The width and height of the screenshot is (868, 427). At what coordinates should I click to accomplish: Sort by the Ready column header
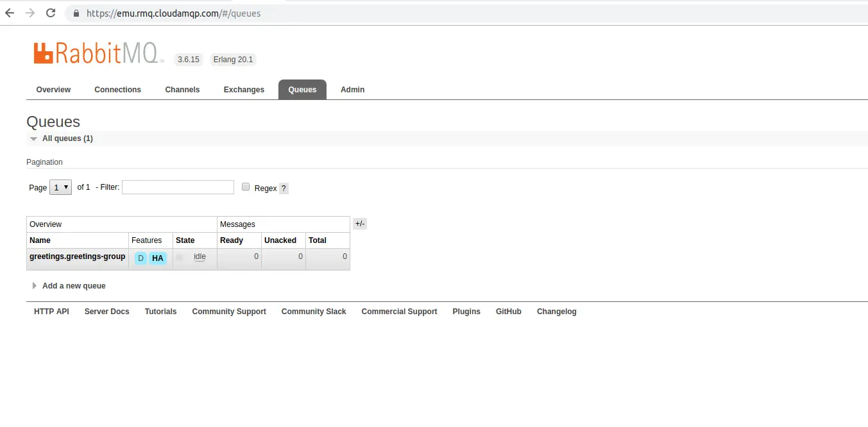pos(232,240)
